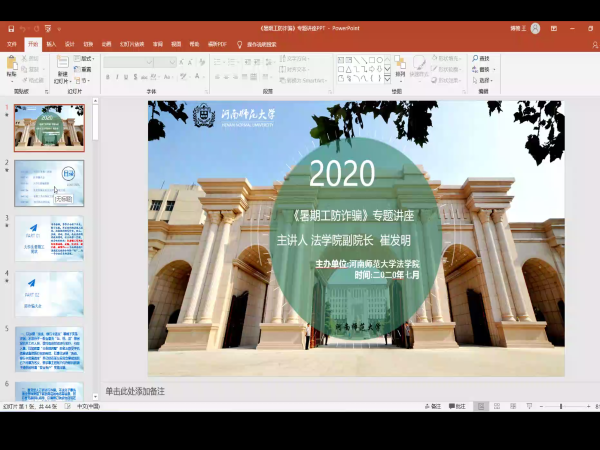Toggle Bold formatting
This screenshot has width=600, height=450.
108,77
